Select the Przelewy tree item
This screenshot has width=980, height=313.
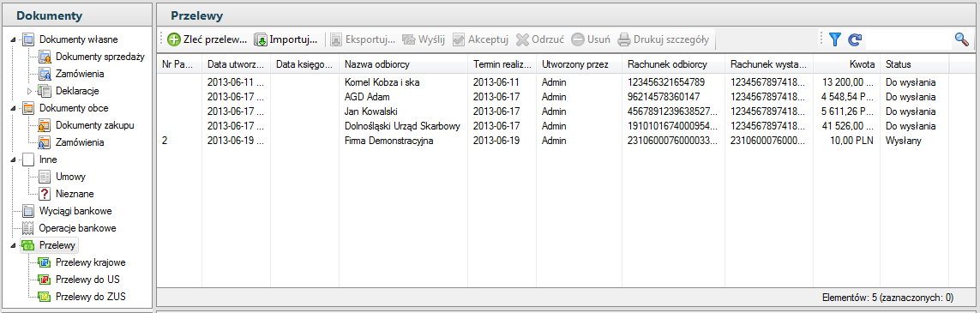[57, 245]
